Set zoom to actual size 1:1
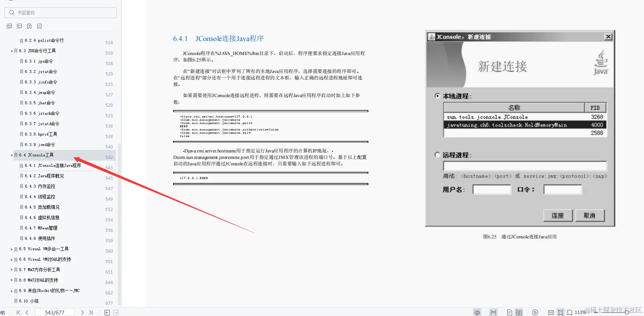The image size is (644, 316). [x=551, y=312]
